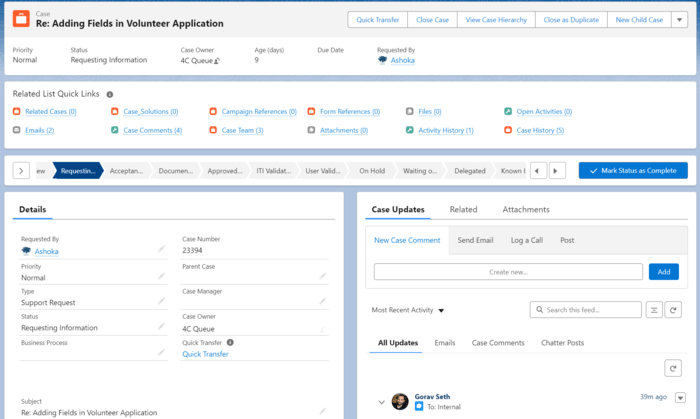Click the refresh feed icon beside search
Viewport: 700px width, 419px height.
click(674, 310)
